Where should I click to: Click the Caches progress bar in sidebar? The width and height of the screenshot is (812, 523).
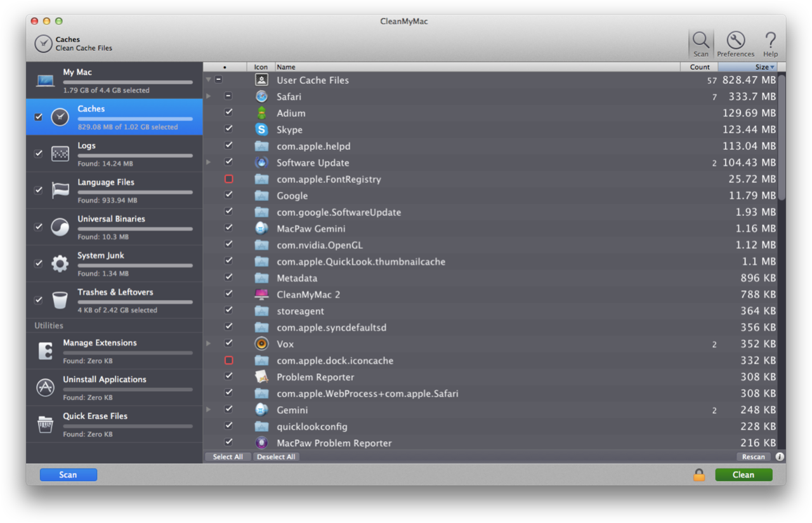135,119
